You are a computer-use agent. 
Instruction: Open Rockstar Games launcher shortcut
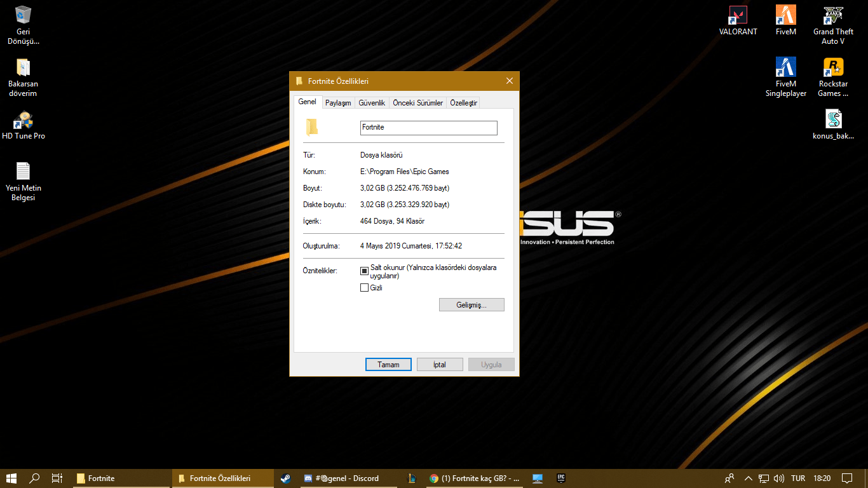pyautogui.click(x=833, y=77)
